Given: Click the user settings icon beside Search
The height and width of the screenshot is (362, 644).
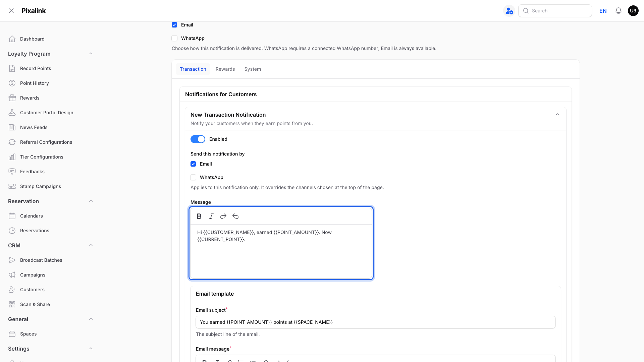Looking at the screenshot, I should (x=509, y=11).
